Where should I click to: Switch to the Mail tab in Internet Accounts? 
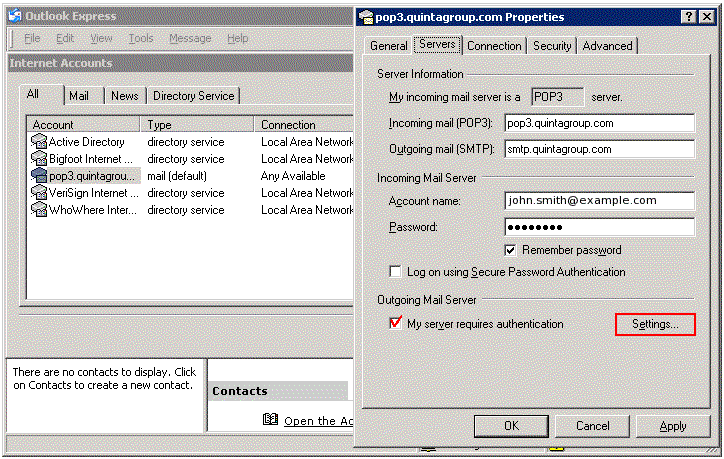(x=84, y=96)
